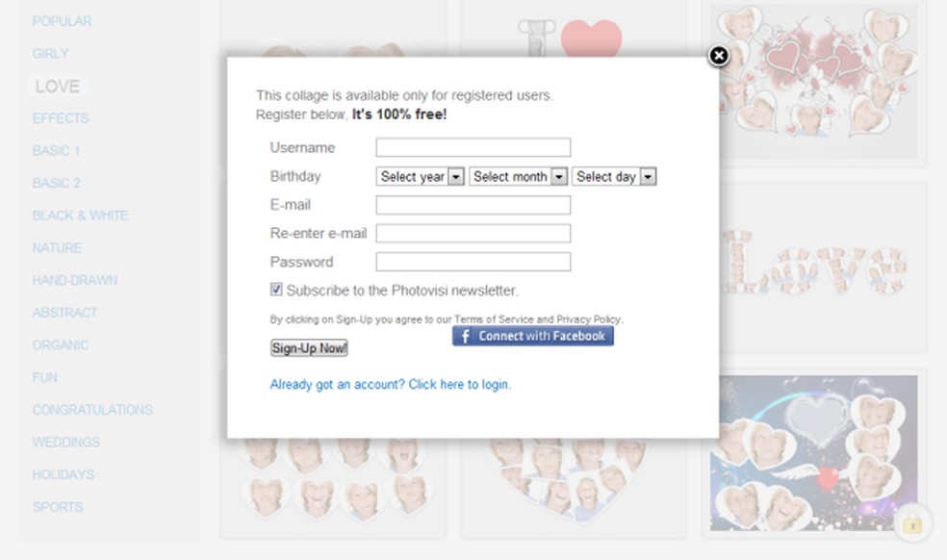Open the already got an account login link
This screenshot has height=560, width=947.
point(390,385)
